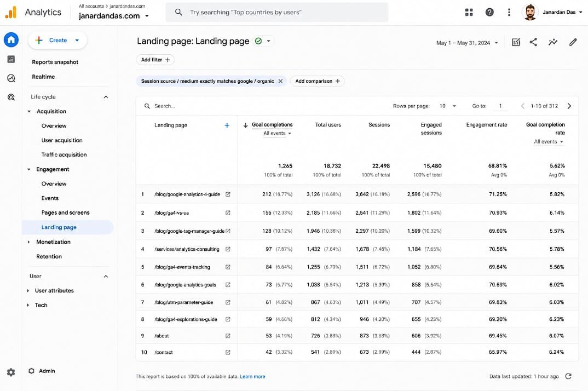Open User acquisition report

click(62, 140)
